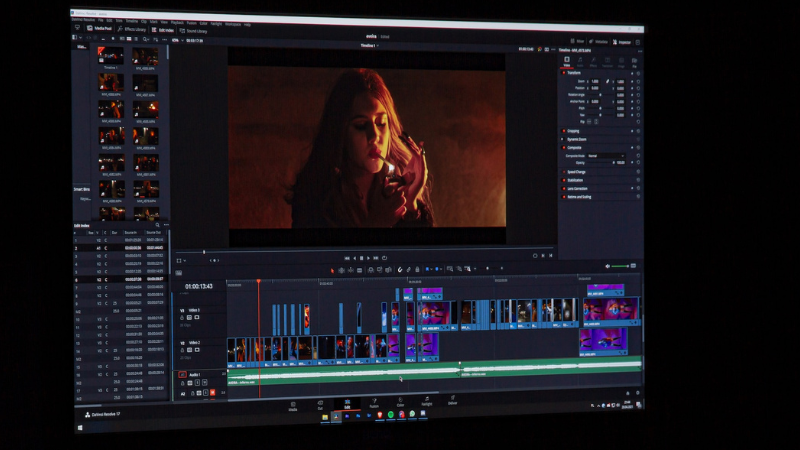
Task: Go to the Fairlight page
Action: point(427,401)
